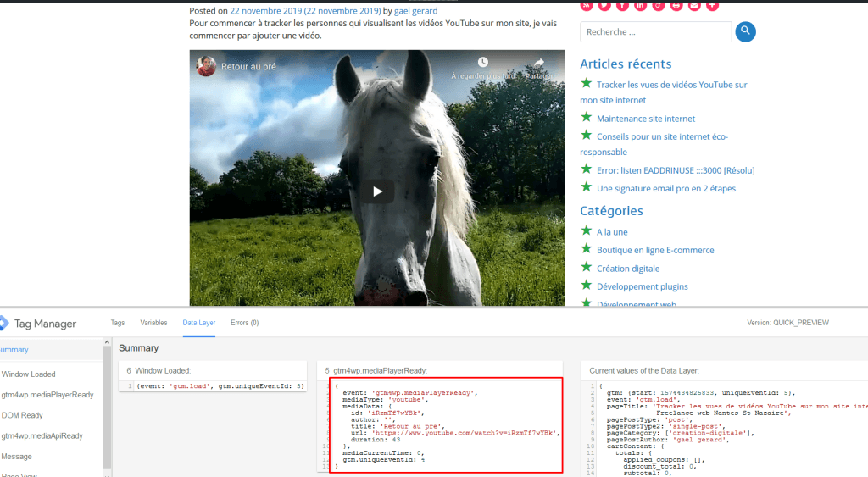The width and height of the screenshot is (868, 477).
Task: Click the Partager share arrow on video
Action: (x=538, y=64)
